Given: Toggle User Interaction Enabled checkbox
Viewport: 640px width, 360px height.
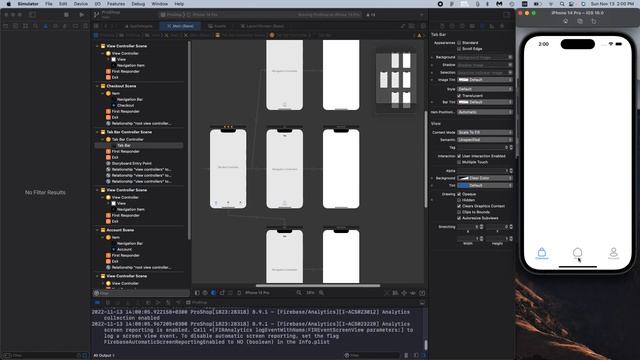Looking at the screenshot, I should coord(459,156).
